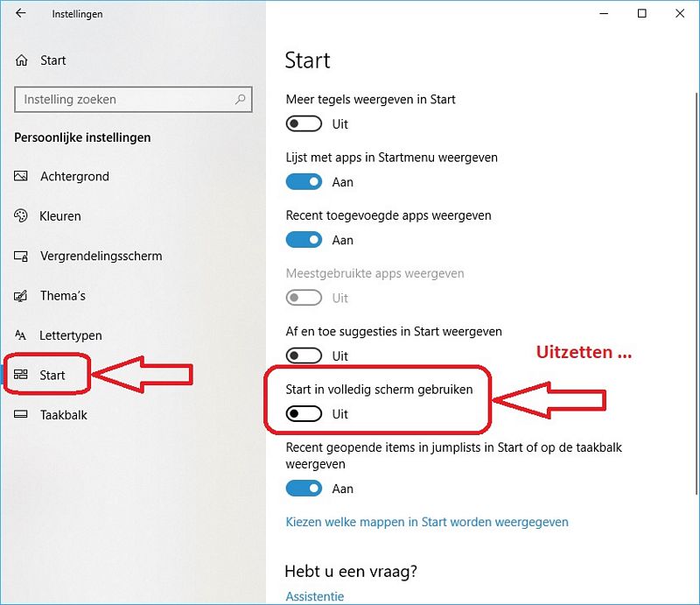Click the back arrow icon
This screenshot has height=605, width=700.
click(20, 13)
